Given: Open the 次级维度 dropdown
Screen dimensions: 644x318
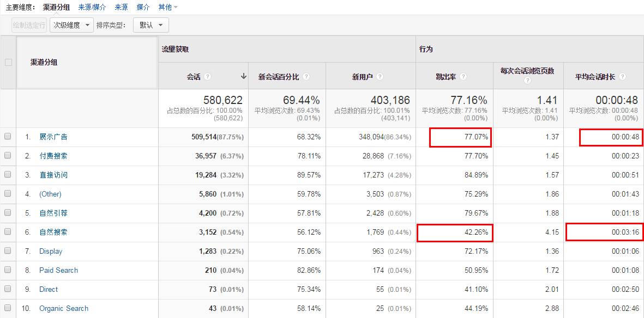Looking at the screenshot, I should click(x=72, y=26).
